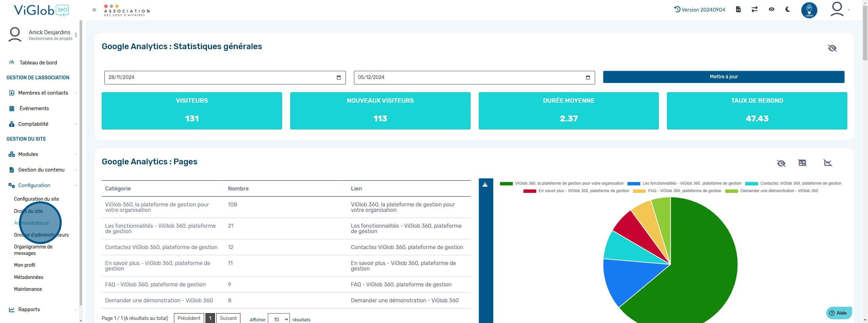Open Configuration du site
Screen dimensions: 868x323
click(36, 199)
